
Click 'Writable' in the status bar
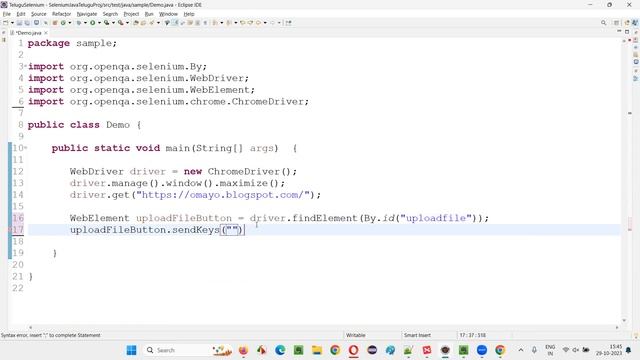(356, 335)
